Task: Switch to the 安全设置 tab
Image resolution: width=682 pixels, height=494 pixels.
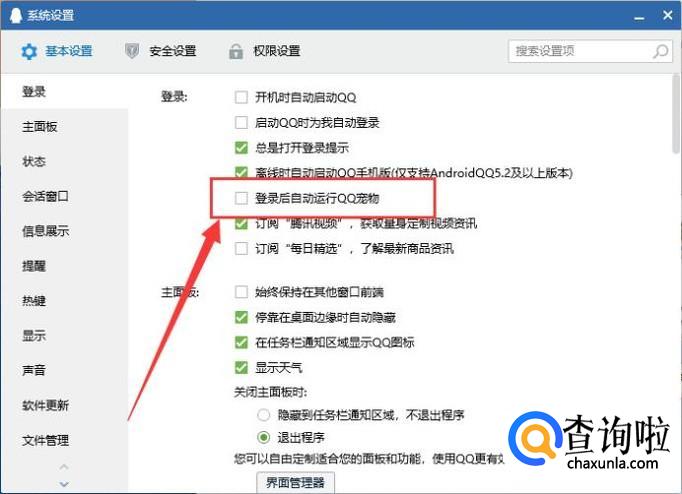Action: (x=161, y=51)
